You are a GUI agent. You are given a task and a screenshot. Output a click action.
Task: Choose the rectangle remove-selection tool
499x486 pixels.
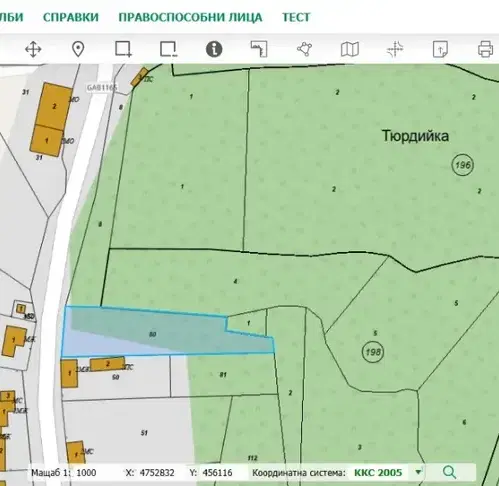click(x=169, y=49)
